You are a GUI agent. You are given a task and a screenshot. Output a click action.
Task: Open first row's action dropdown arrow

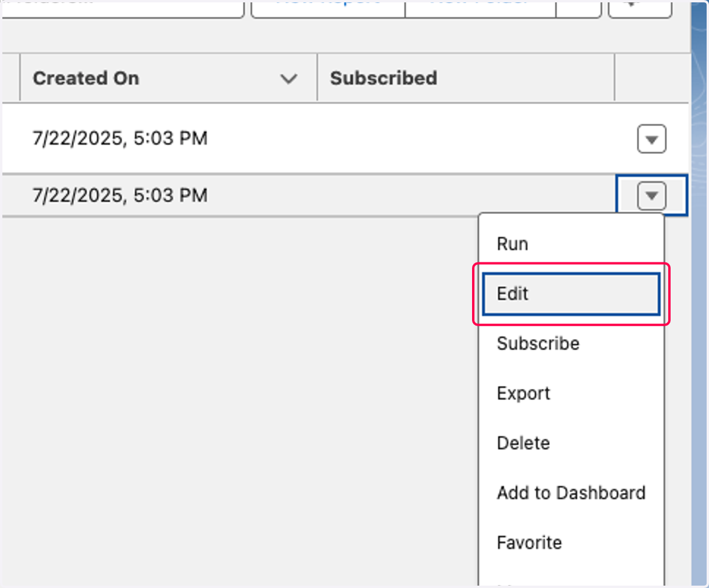(x=652, y=140)
